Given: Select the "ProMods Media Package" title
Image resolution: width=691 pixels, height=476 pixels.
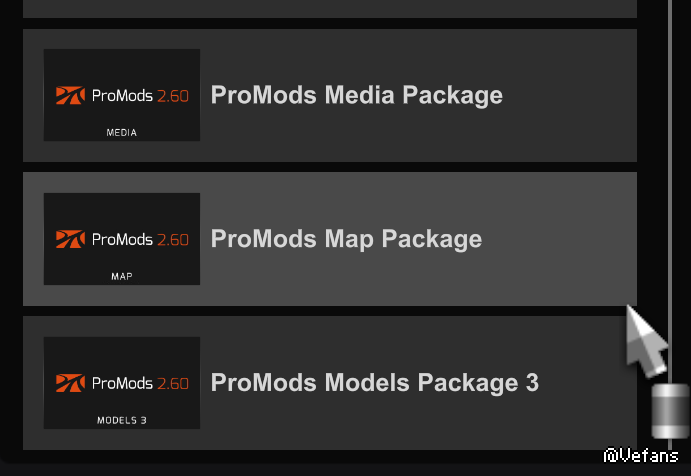Looking at the screenshot, I should coord(356,96).
